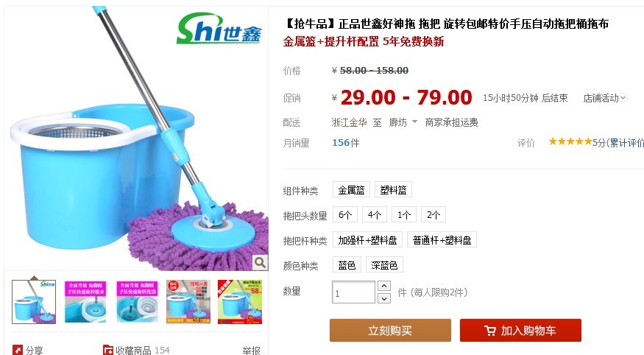Select the second pink-banner thumbnail image

click(137, 302)
